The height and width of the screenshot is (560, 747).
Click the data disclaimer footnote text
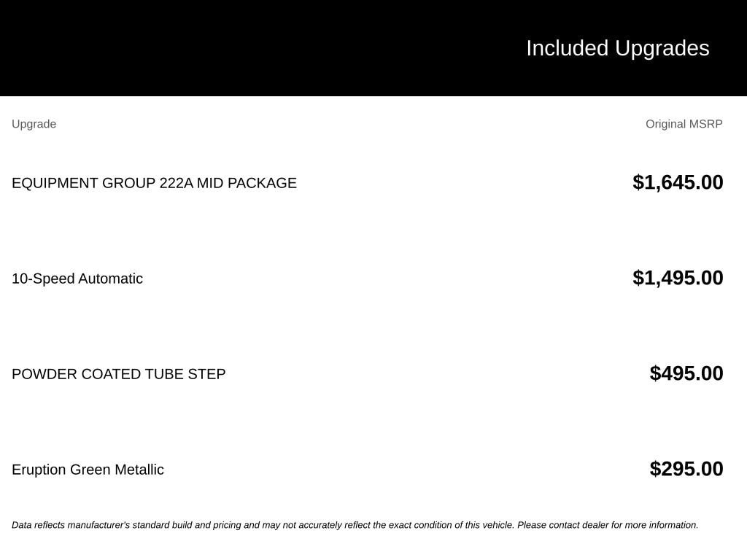(355, 525)
